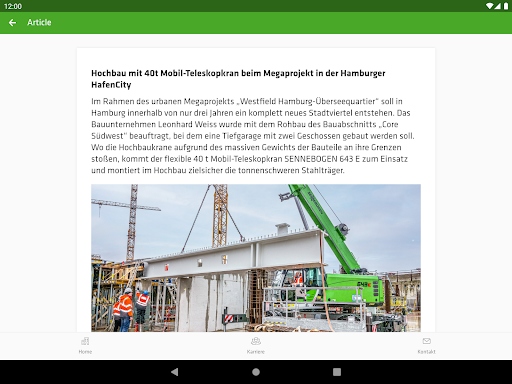Tap the Karriere icon in bottom bar

tap(256, 341)
